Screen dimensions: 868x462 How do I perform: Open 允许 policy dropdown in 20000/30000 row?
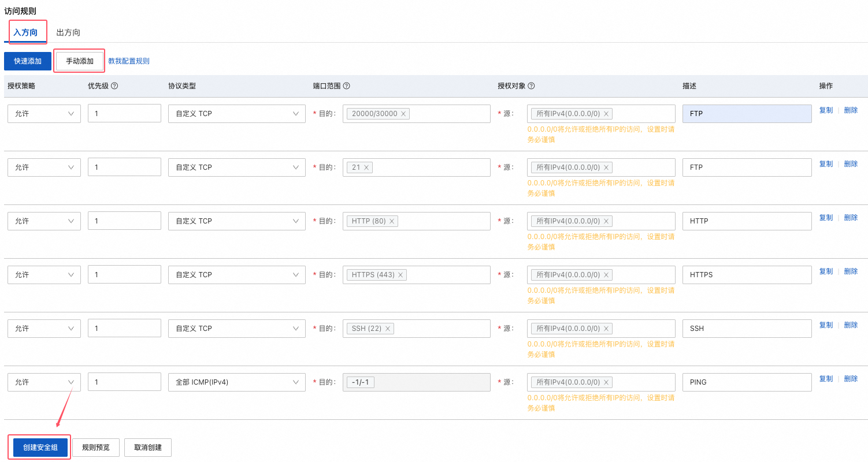pyautogui.click(x=44, y=114)
